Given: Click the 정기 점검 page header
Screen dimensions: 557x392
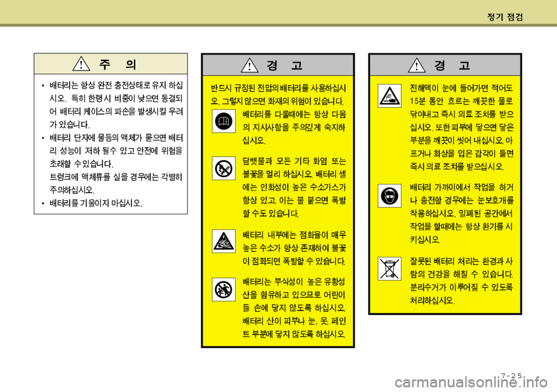Looking at the screenshot, I should click(x=505, y=17).
